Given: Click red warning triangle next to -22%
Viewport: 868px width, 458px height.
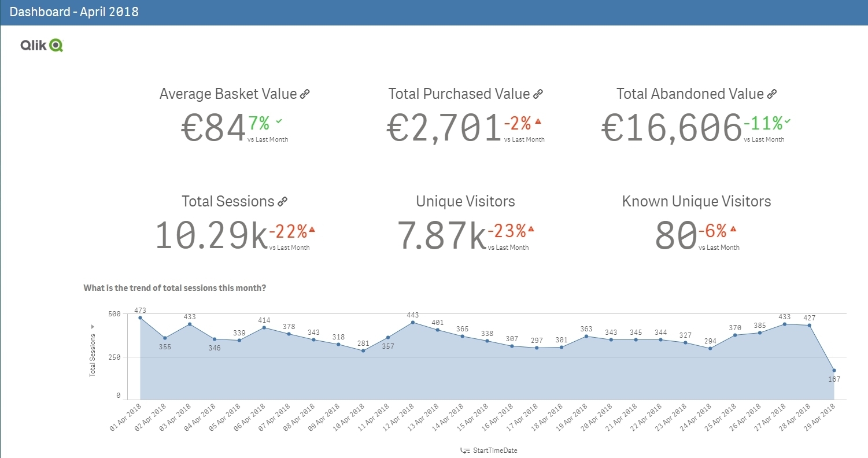Looking at the screenshot, I should click(312, 230).
